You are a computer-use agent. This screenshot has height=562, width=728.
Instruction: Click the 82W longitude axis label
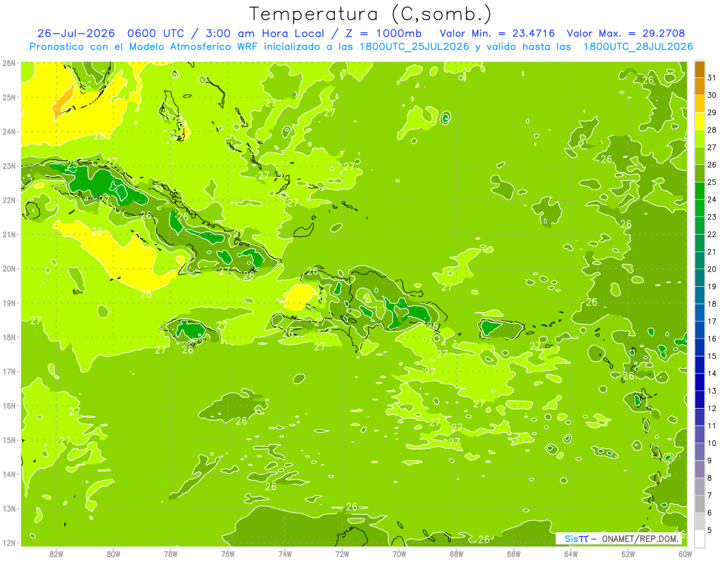tap(56, 554)
